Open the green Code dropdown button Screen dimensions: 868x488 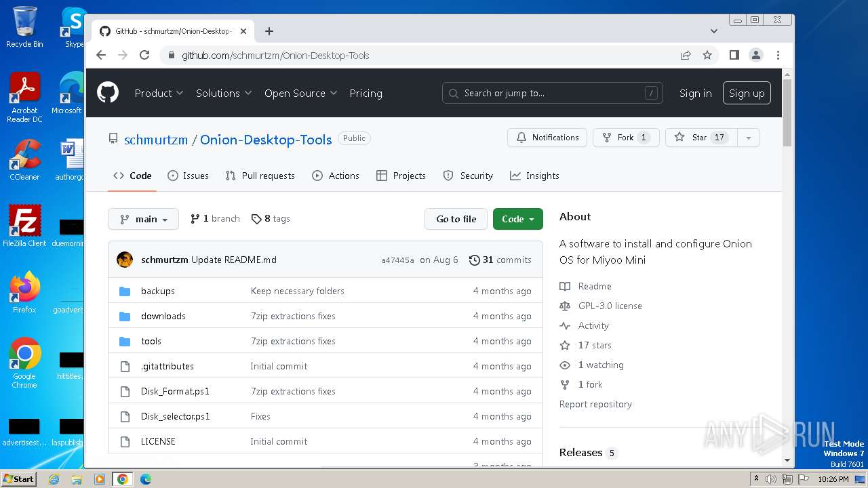[518, 219]
